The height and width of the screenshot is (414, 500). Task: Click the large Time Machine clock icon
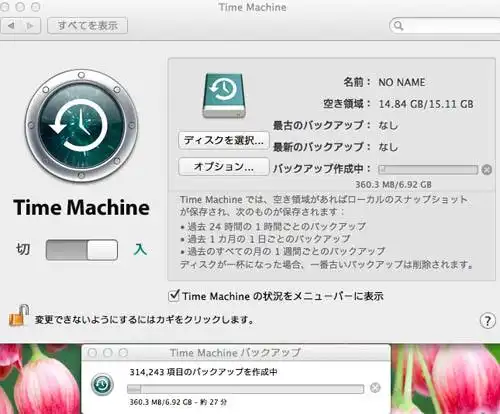coord(81,126)
